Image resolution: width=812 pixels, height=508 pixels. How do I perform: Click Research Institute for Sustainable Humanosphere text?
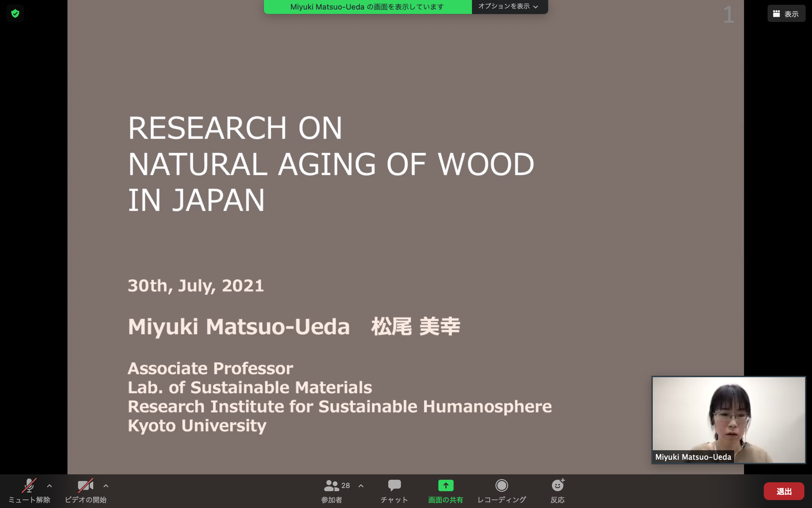click(340, 406)
